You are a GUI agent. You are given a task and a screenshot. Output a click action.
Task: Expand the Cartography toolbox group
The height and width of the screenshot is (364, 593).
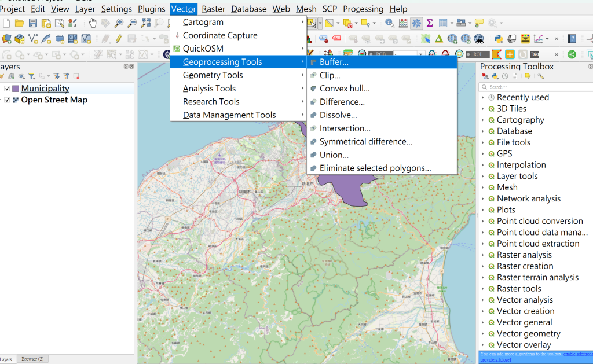[483, 120]
